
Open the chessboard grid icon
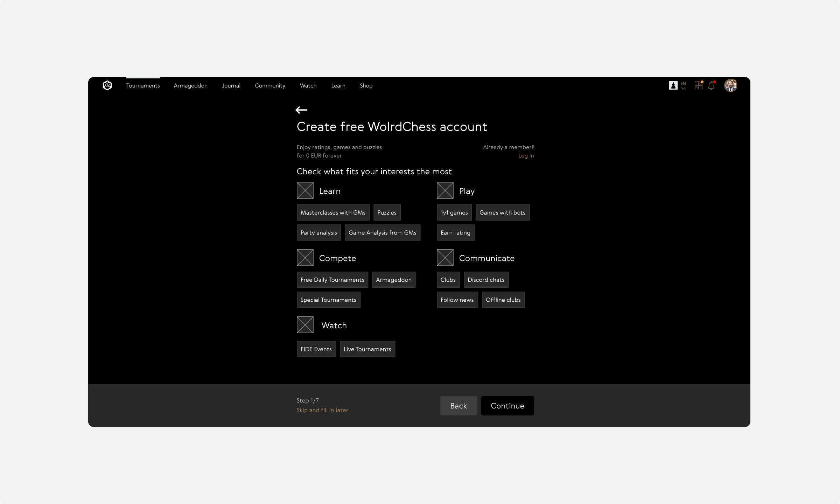[x=698, y=85]
